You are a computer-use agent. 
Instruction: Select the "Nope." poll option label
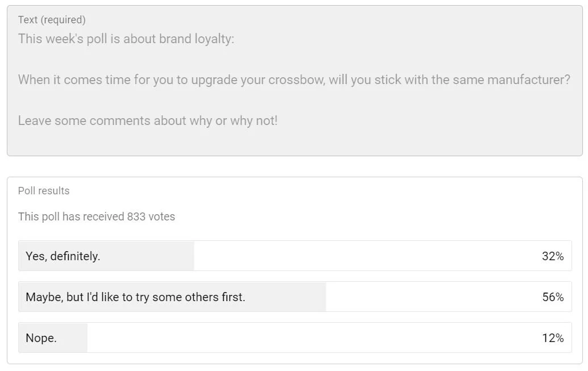(x=41, y=338)
